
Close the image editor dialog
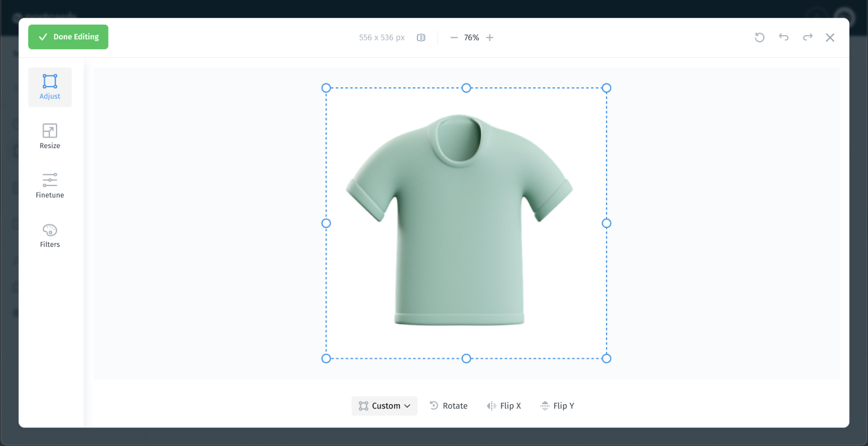(x=830, y=37)
